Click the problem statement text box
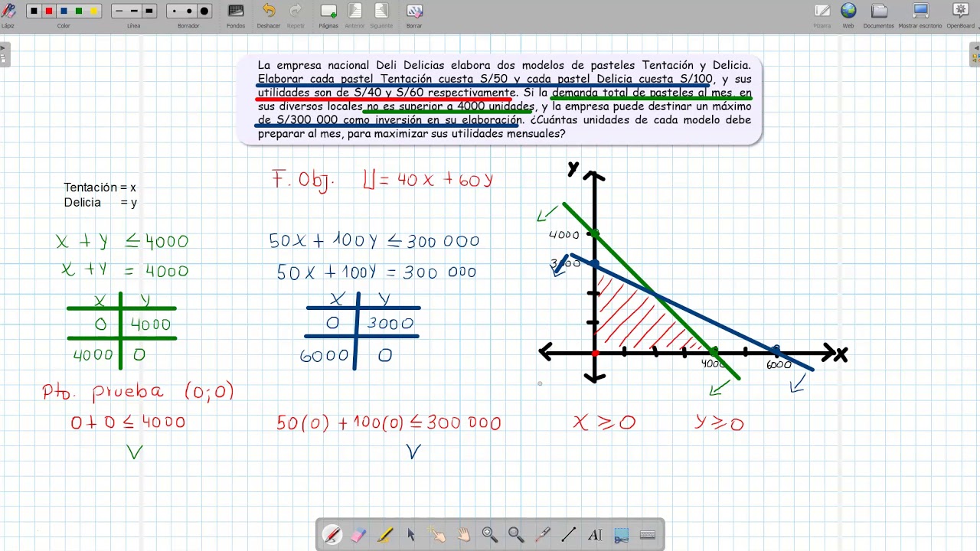Viewport: 980px width, 551px height. pos(499,99)
